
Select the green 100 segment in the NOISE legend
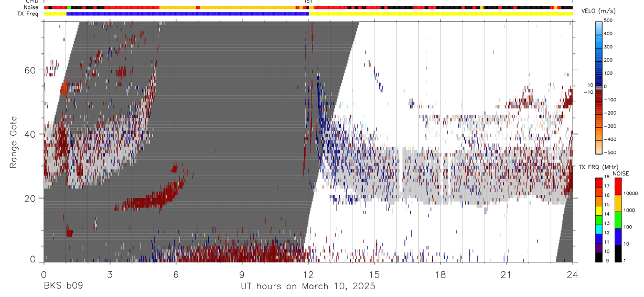tap(617, 220)
